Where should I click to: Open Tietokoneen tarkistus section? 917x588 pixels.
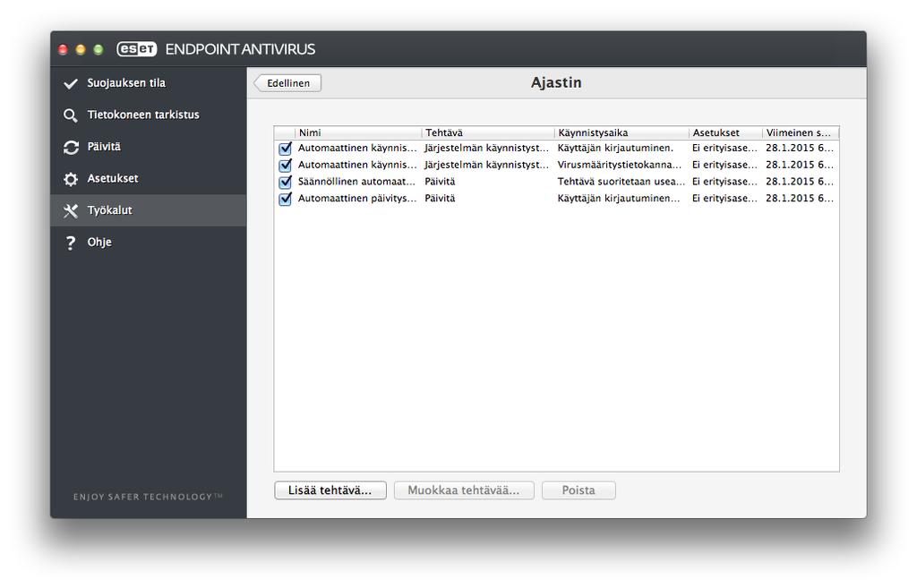click(149, 115)
